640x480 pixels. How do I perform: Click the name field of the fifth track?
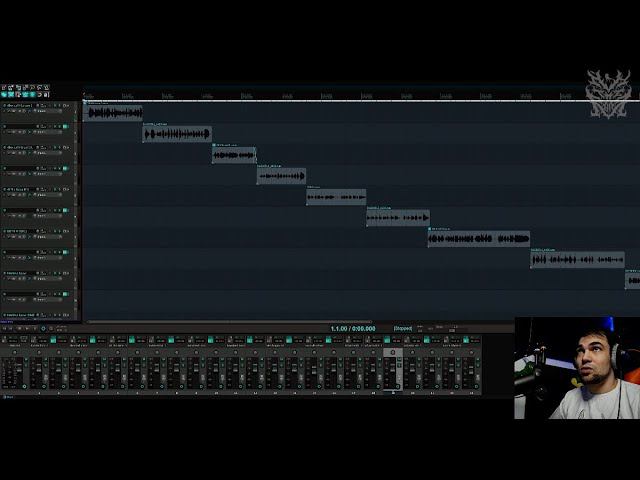pos(20,189)
